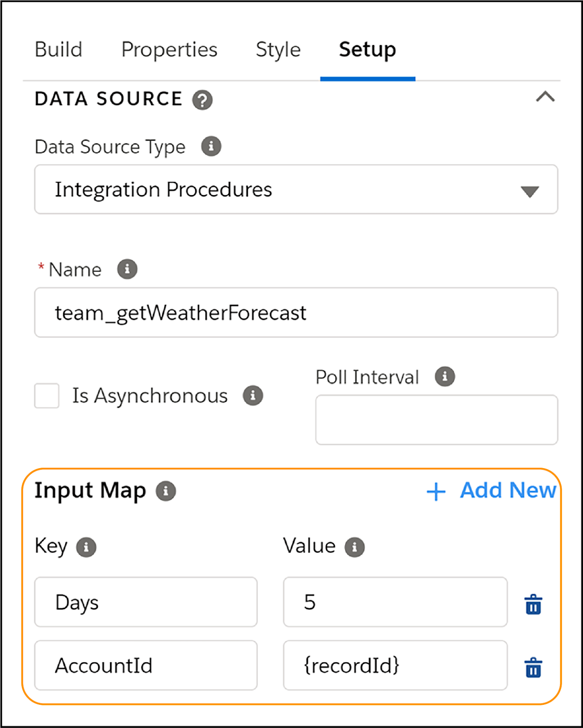Screen dimensions: 583x728
Task: Switch to the Properties tab
Action: click(x=169, y=50)
